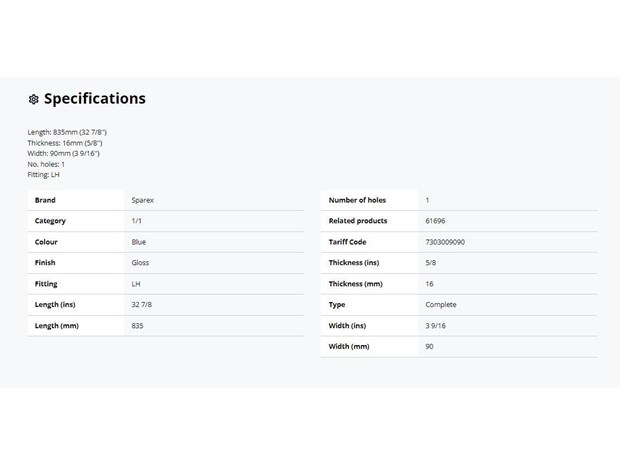The image size is (620, 465).
Task: Click the Specifications heading
Action: point(95,99)
